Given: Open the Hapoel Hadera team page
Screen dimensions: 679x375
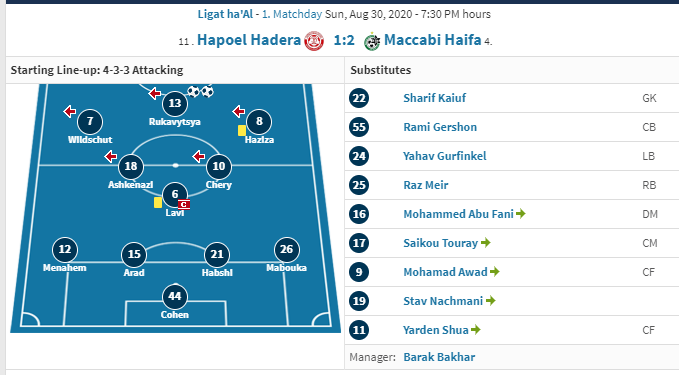Looking at the screenshot, I should (249, 40).
